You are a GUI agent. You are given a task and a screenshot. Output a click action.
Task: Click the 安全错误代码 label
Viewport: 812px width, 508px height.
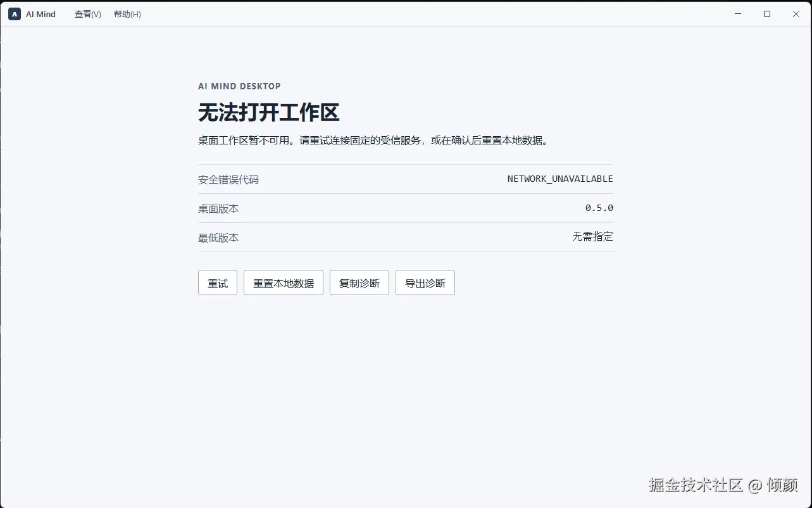(x=228, y=179)
